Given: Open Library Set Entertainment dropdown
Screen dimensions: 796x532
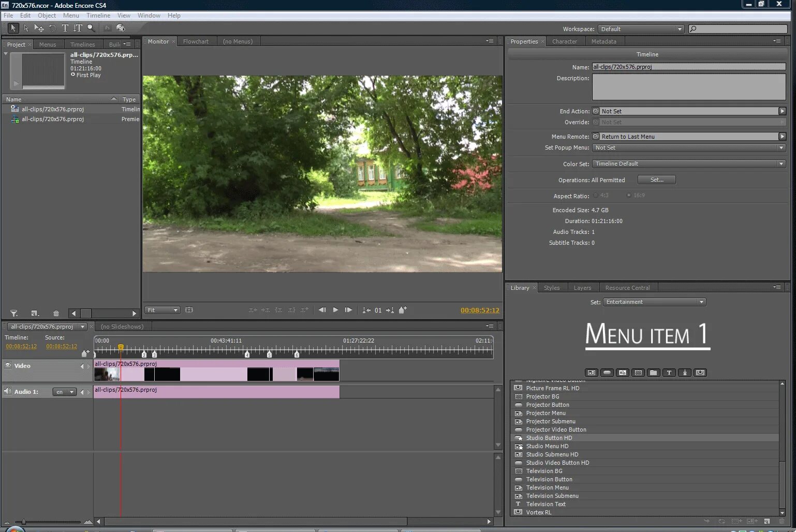Looking at the screenshot, I should (655, 302).
